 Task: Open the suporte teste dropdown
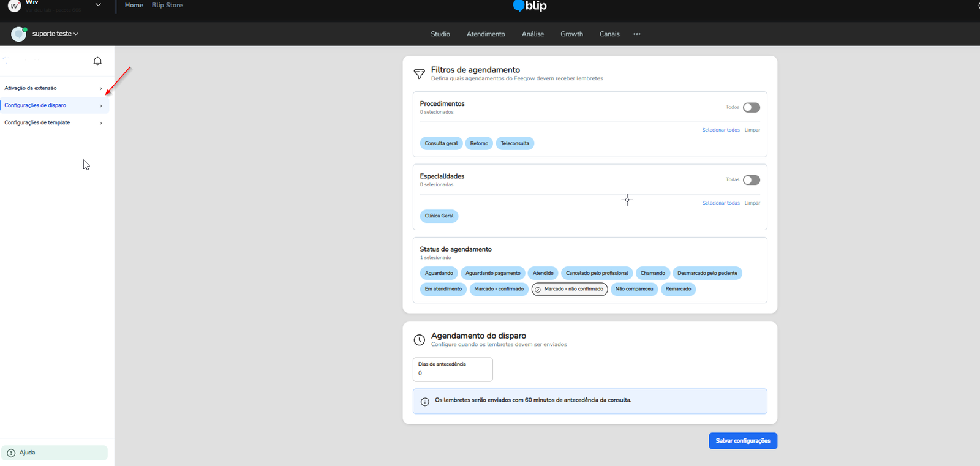pyautogui.click(x=55, y=34)
